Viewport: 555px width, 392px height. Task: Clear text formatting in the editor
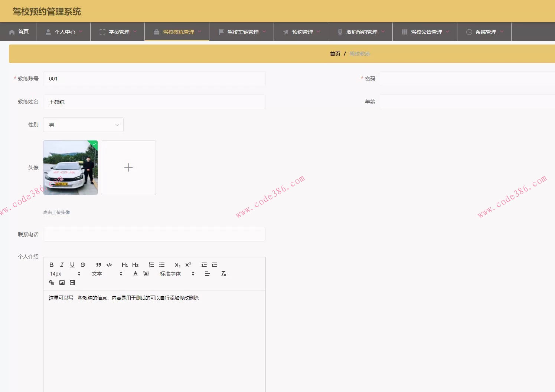click(223, 274)
